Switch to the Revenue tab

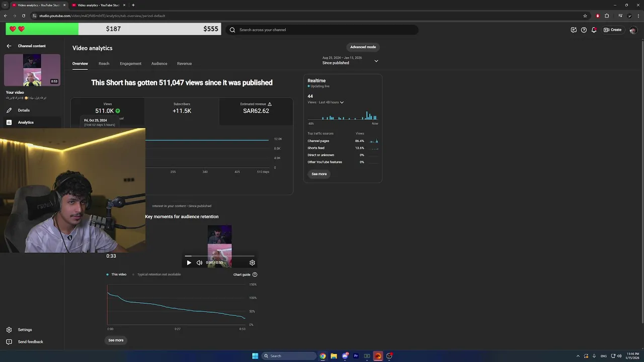[x=184, y=63]
